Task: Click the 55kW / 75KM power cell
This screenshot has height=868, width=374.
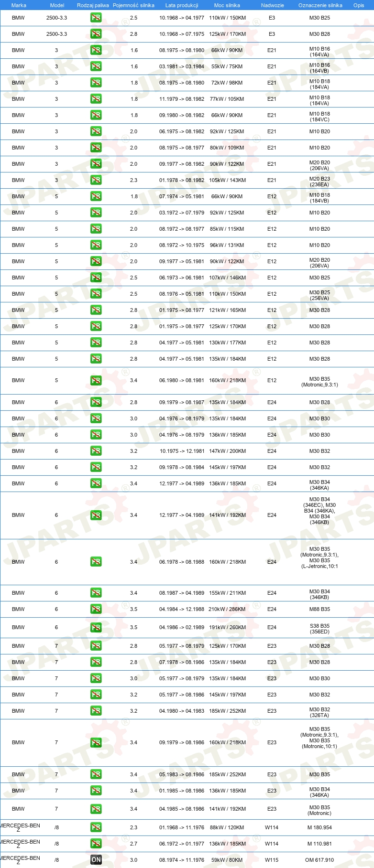Action: (x=227, y=66)
